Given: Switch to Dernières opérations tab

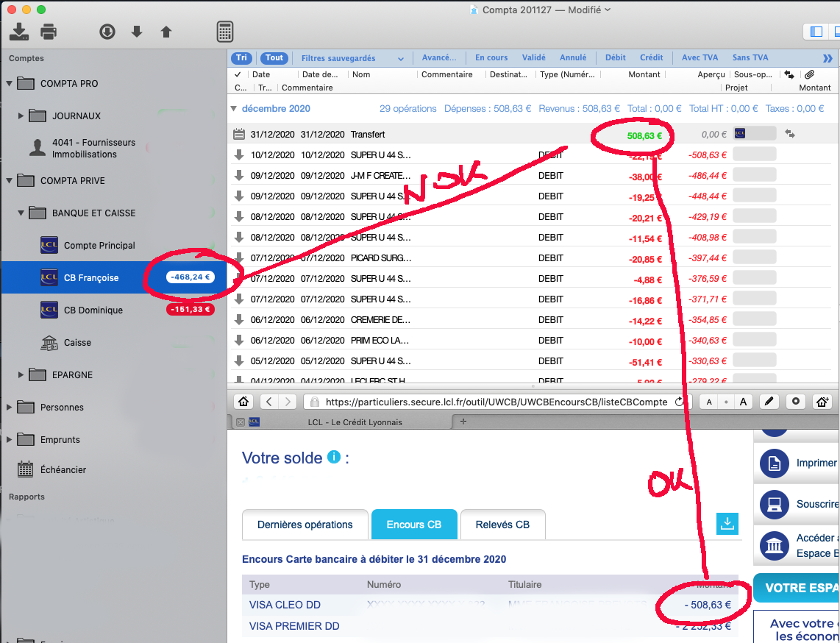Looking at the screenshot, I should coord(305,525).
